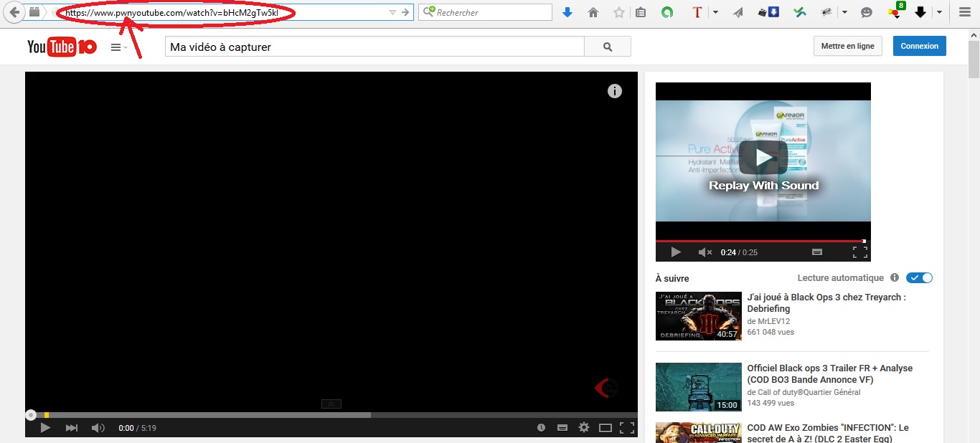Play the main video
Image resolution: width=980 pixels, height=443 pixels.
coord(44,428)
